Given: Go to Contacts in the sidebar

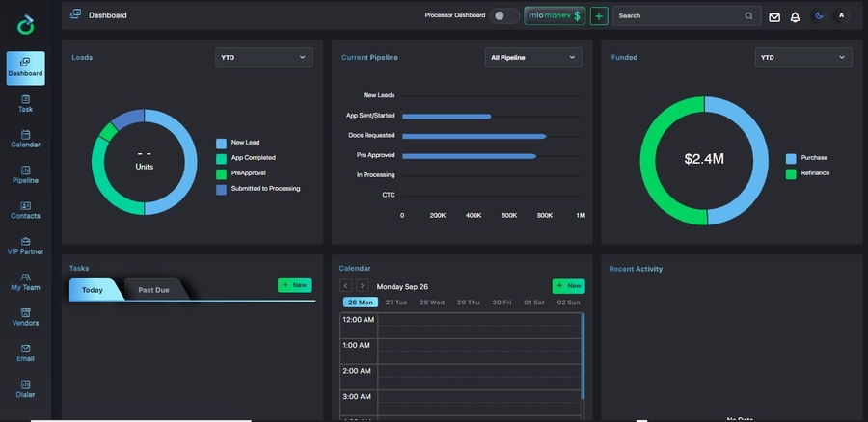Looking at the screenshot, I should tap(25, 210).
